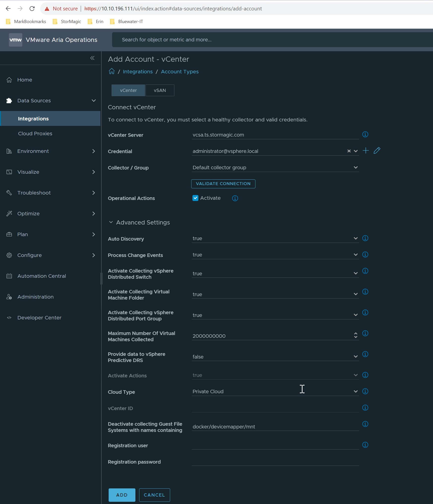Edit the selected credential with pencil icon
The height and width of the screenshot is (504, 433).
pyautogui.click(x=377, y=150)
